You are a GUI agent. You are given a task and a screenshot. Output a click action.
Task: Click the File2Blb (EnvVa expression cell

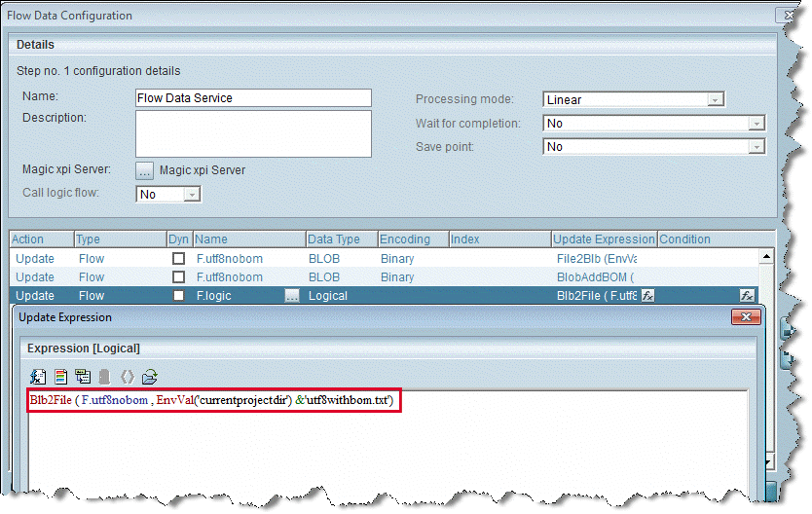coord(597,258)
